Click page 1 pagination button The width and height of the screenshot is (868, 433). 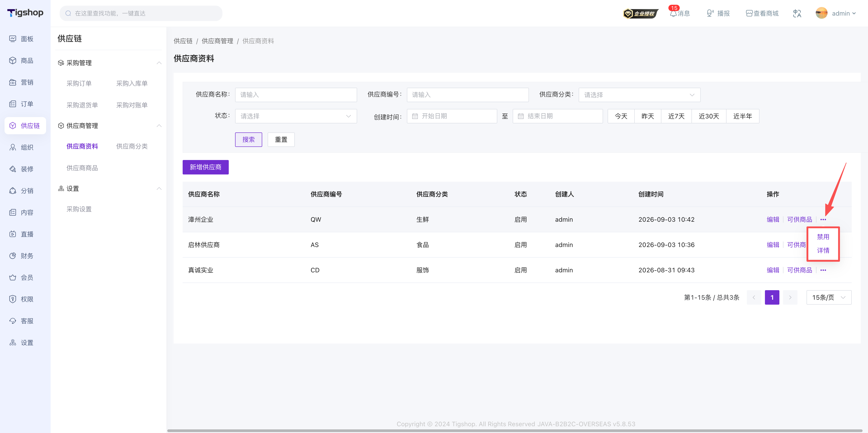click(772, 298)
